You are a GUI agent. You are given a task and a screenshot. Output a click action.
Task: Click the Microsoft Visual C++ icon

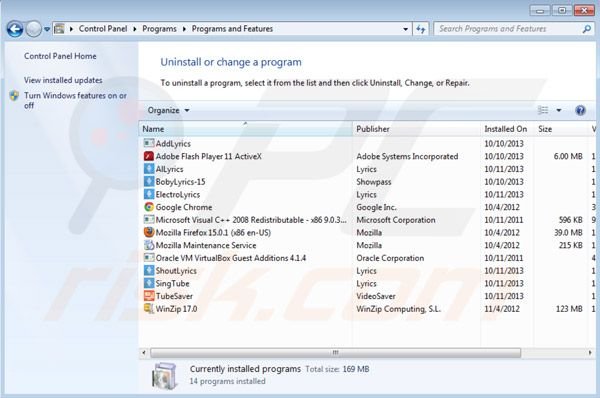click(148, 220)
